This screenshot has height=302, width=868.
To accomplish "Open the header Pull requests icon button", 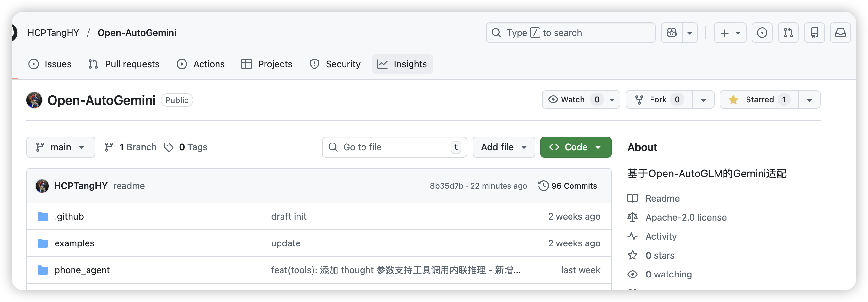I will coord(788,33).
